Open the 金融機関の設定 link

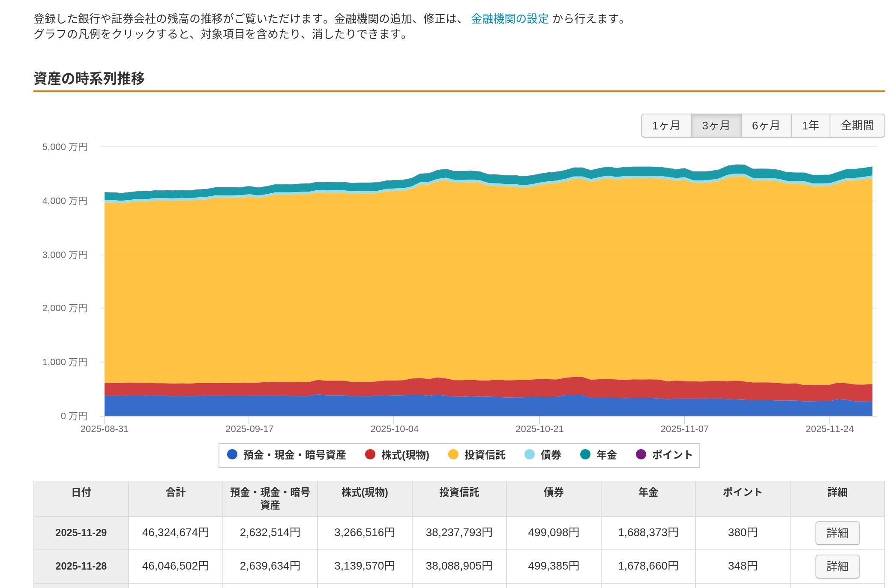click(x=509, y=19)
